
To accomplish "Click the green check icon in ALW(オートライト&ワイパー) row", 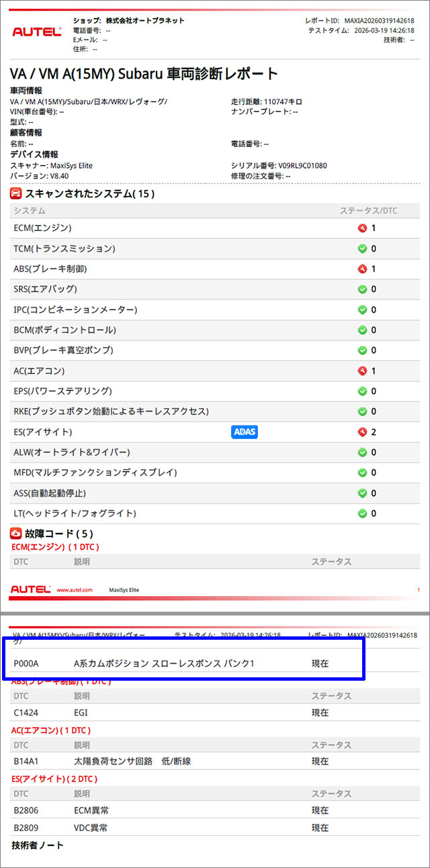I will pos(362,452).
